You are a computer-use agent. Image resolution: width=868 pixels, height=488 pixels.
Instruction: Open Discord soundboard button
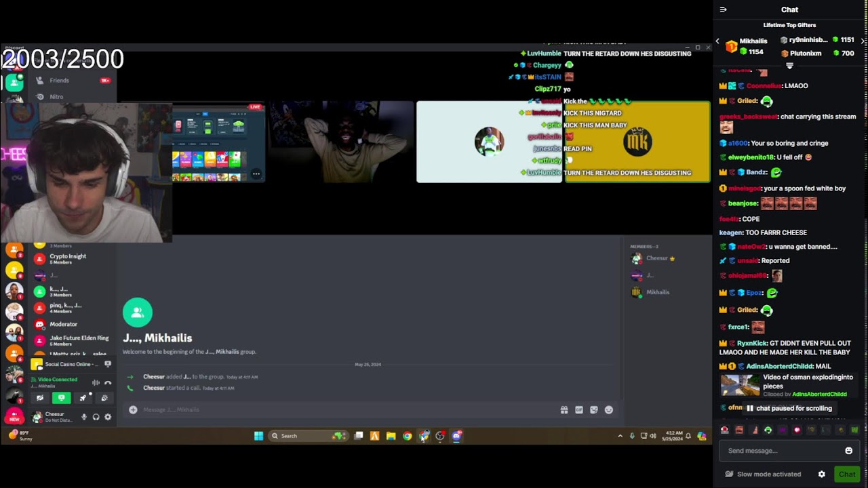104,398
